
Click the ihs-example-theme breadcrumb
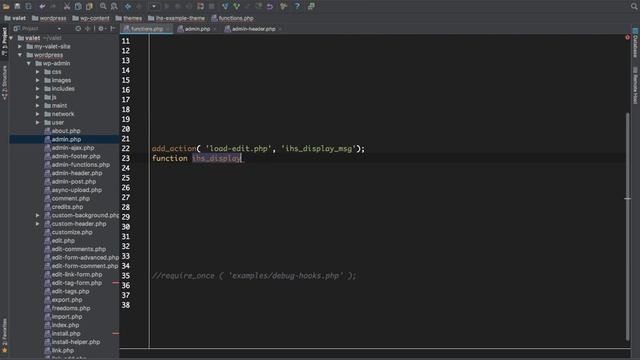pyautogui.click(x=176, y=18)
